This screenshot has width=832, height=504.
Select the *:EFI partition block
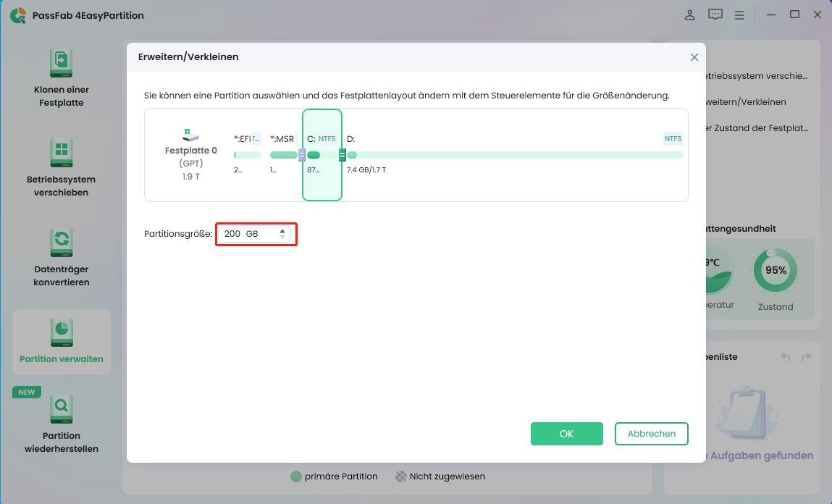pyautogui.click(x=247, y=155)
